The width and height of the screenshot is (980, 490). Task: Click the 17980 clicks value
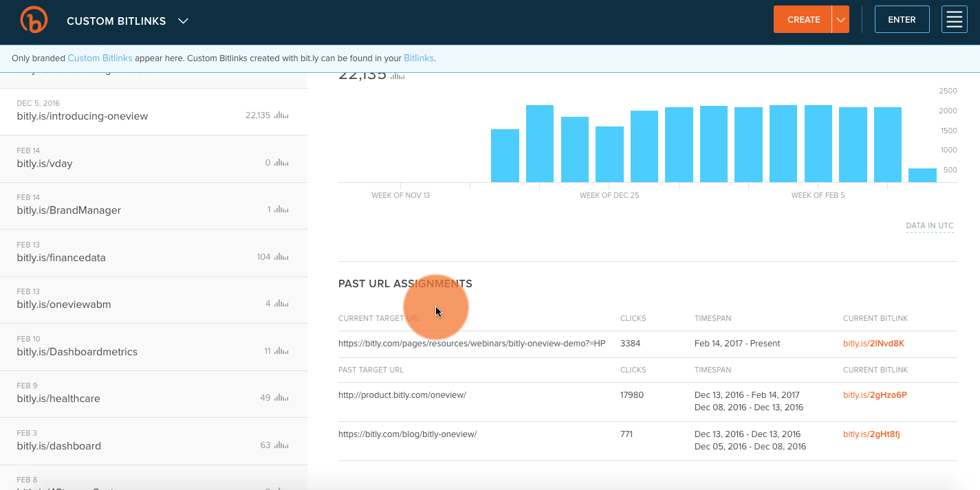[x=632, y=395]
